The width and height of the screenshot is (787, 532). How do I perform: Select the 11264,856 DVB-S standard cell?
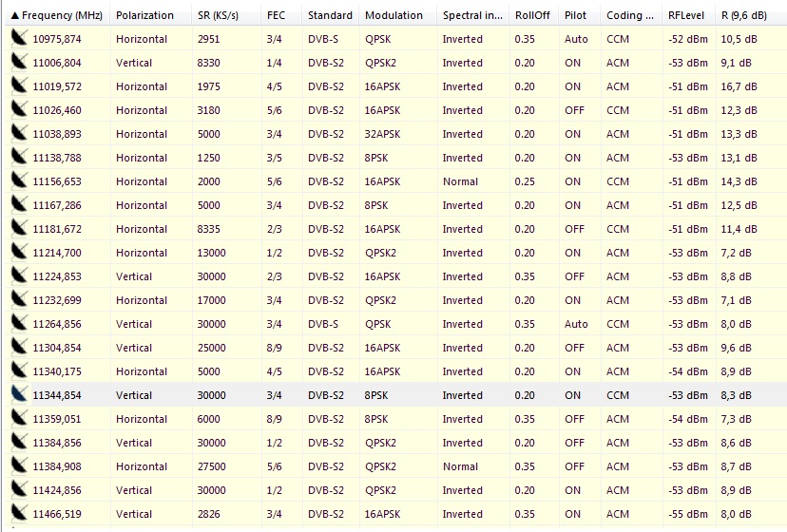[322, 324]
